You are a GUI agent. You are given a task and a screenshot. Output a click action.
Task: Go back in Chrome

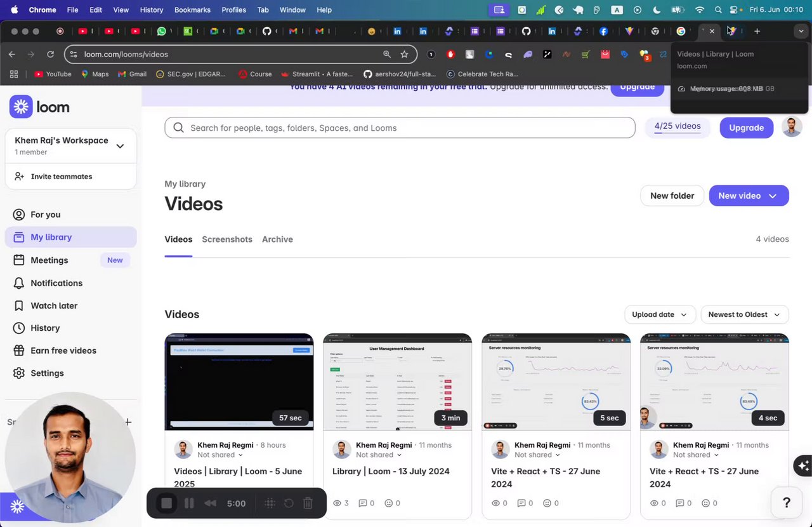click(x=11, y=55)
